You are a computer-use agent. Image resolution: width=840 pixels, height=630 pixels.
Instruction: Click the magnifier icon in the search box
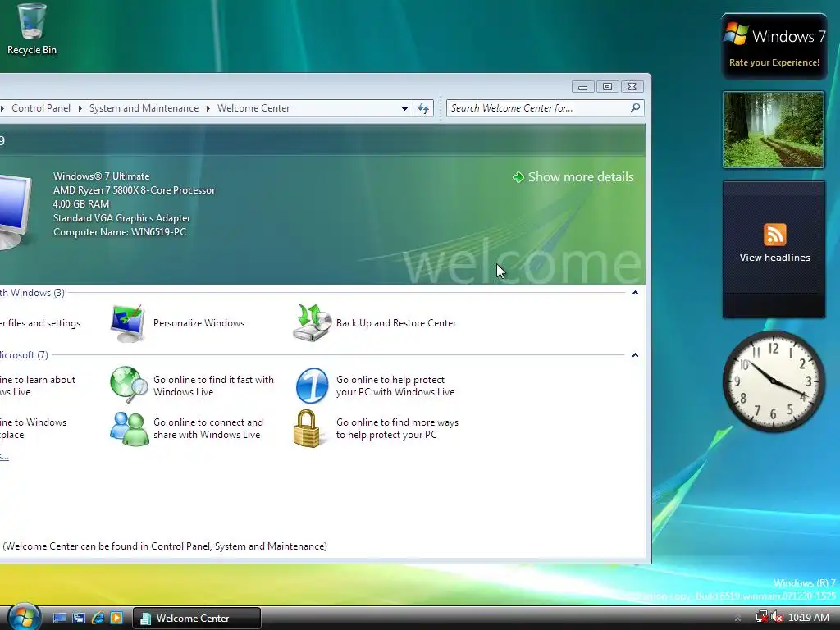tap(635, 108)
